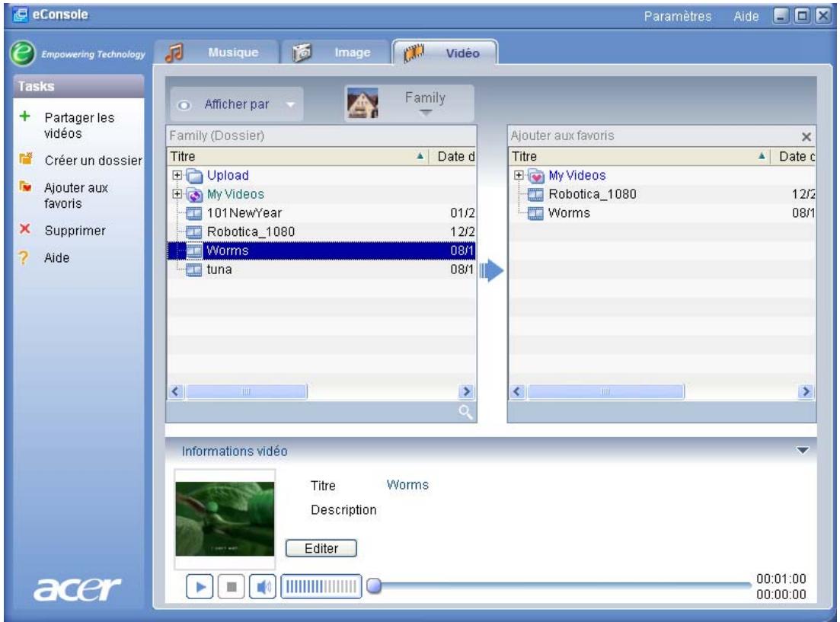Screen dimensions: 840x622
Task: Select the tuna video
Action: coord(321,270)
